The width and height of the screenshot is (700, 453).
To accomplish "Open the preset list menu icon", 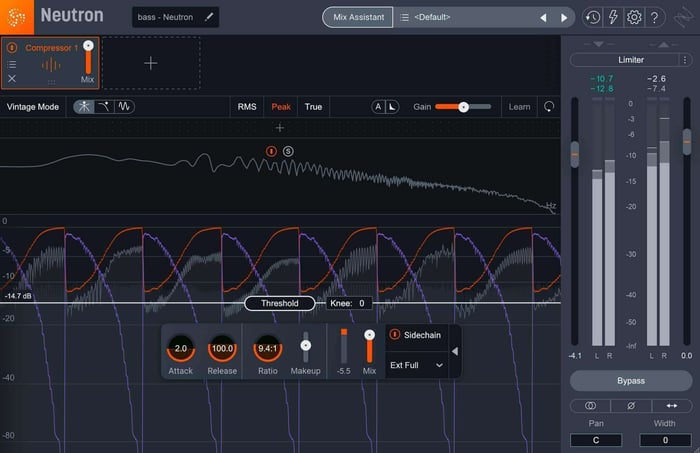I will pos(404,17).
